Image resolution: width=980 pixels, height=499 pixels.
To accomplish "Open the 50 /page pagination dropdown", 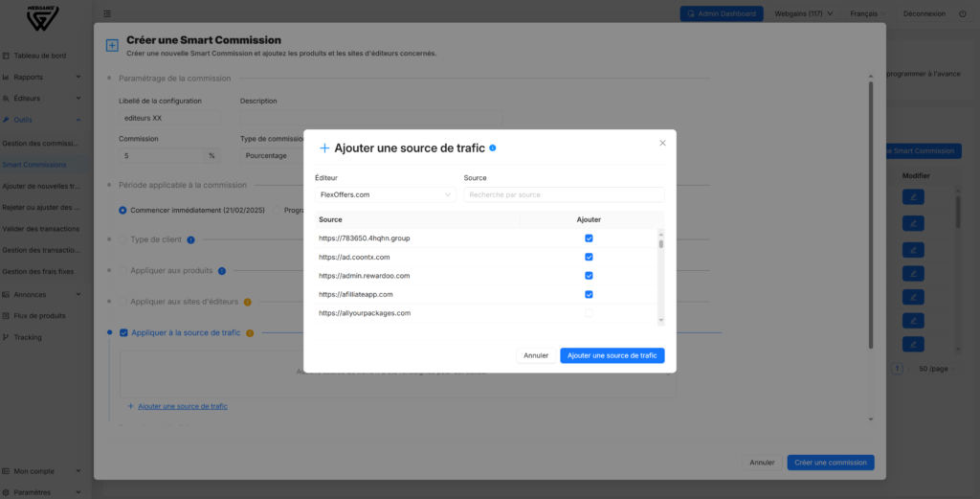I will [x=937, y=369].
